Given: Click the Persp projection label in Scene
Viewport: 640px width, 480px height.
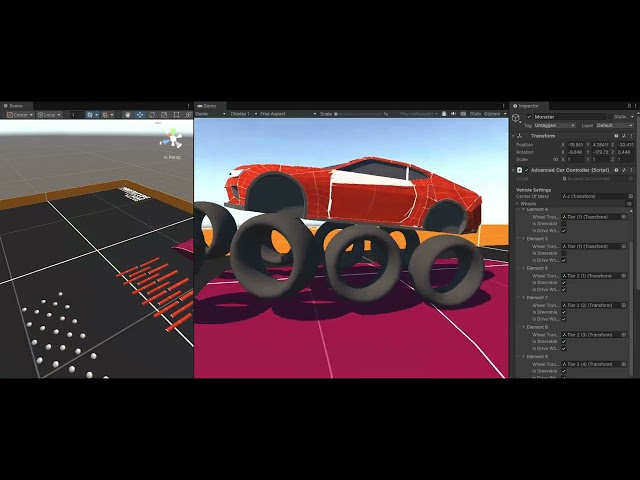Looking at the screenshot, I should point(172,157).
